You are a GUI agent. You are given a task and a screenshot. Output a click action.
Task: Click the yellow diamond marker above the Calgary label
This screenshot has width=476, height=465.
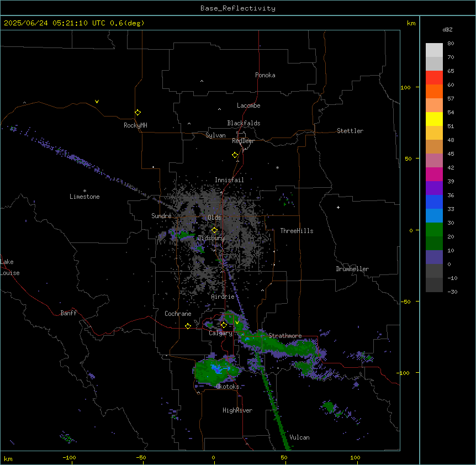pos(224,325)
